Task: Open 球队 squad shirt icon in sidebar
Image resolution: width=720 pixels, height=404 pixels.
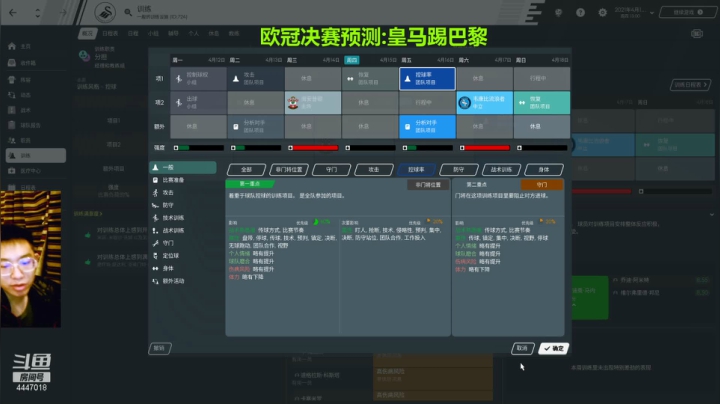Action: click(12, 79)
